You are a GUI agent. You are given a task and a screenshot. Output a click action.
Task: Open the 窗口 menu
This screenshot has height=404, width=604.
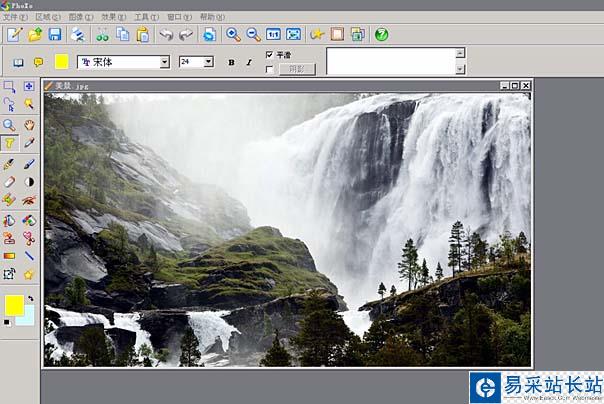179,17
